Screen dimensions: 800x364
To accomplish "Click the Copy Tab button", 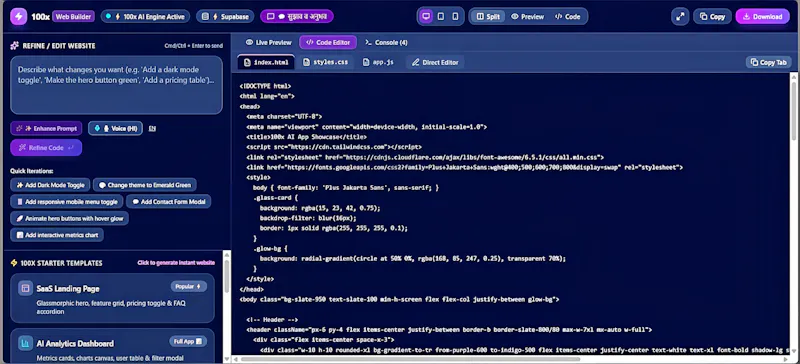I will [768, 62].
